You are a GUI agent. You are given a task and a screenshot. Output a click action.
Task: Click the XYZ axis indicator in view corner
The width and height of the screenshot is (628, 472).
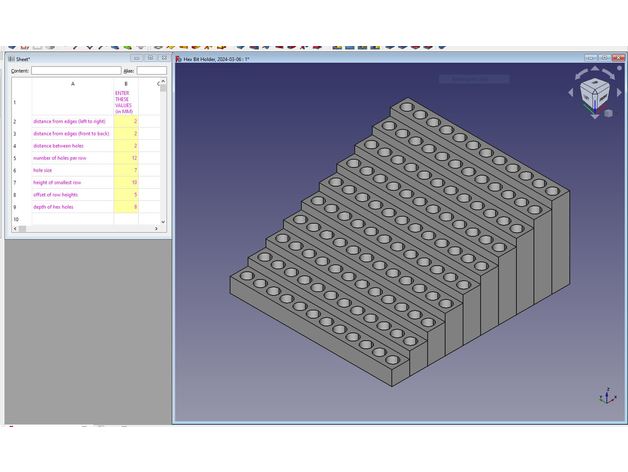click(x=606, y=397)
